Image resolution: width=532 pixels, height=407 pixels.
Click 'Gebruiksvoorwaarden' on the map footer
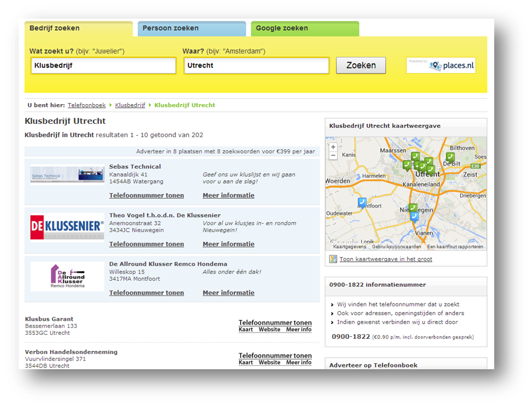click(397, 247)
